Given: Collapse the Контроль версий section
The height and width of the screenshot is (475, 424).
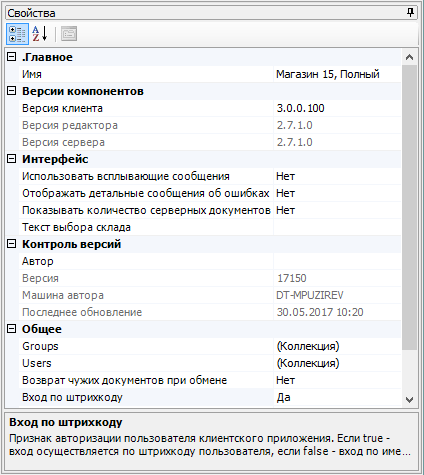Looking at the screenshot, I should point(12,244).
